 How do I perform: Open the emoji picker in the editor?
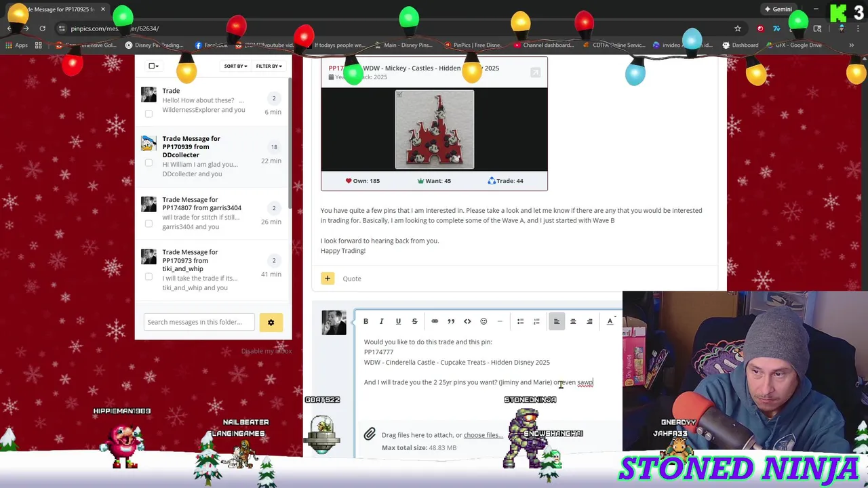484,321
